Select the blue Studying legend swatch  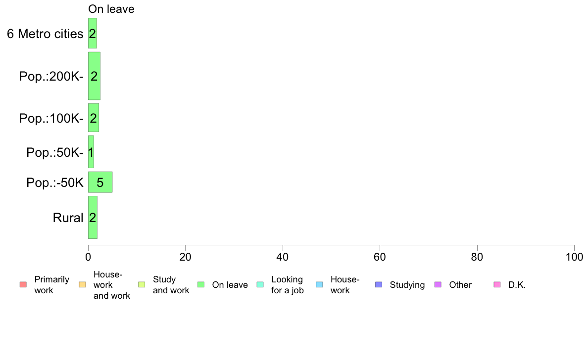(379, 284)
